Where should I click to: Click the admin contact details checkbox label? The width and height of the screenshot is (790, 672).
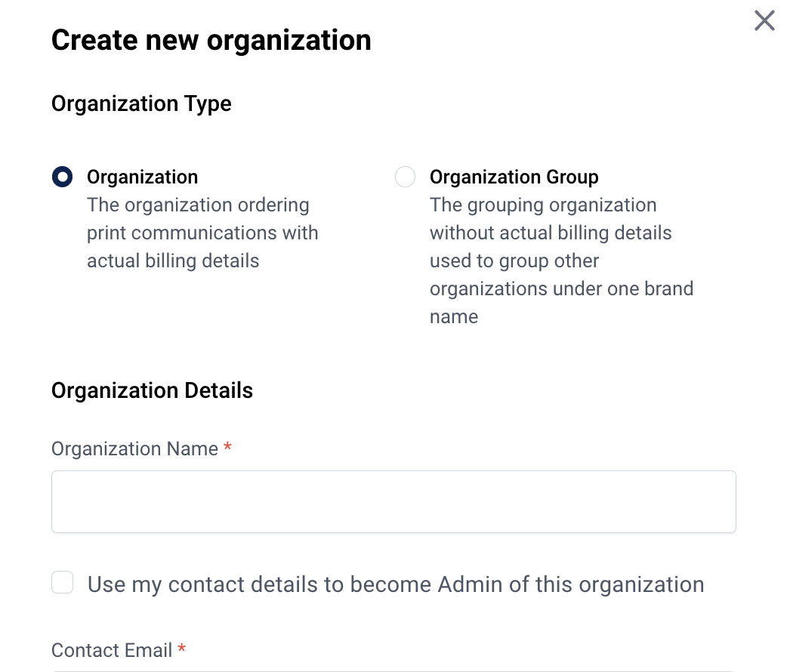[x=396, y=585]
